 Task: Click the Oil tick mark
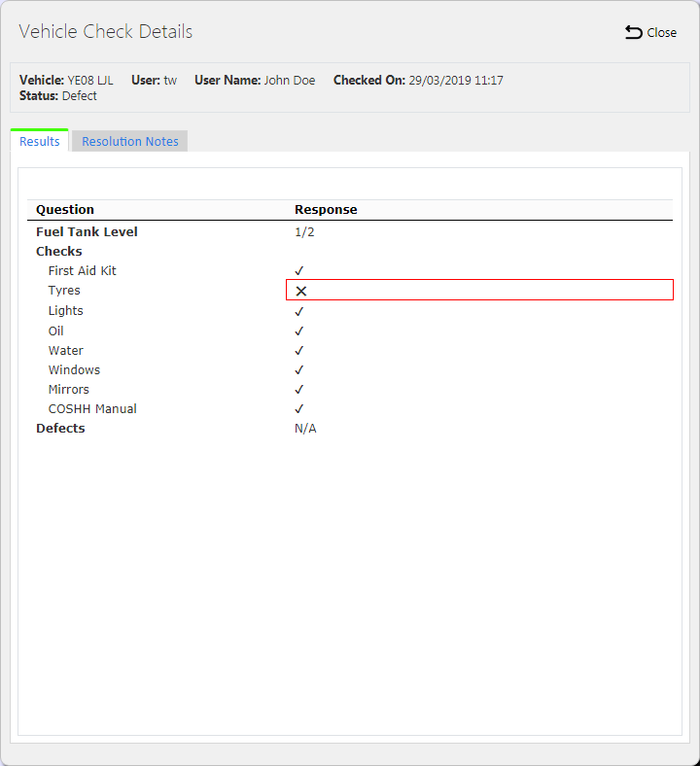298,331
